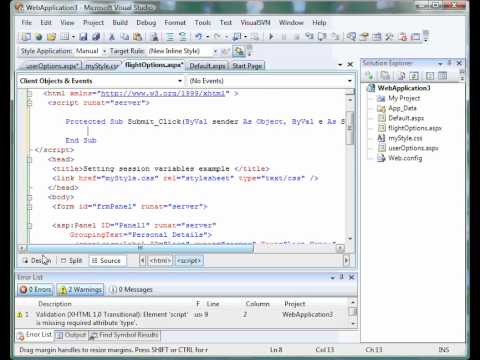Open the Debug menu
Viewport: 480px width, 360px height.
pyautogui.click(x=146, y=23)
